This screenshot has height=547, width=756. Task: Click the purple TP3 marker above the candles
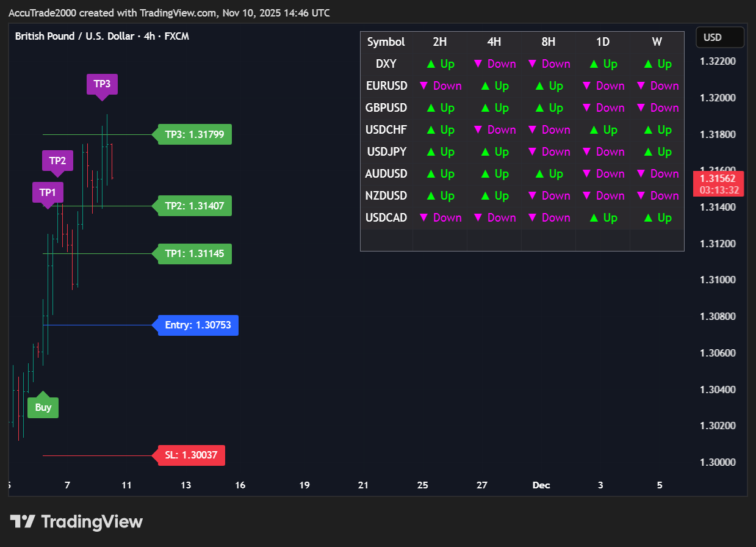click(102, 84)
